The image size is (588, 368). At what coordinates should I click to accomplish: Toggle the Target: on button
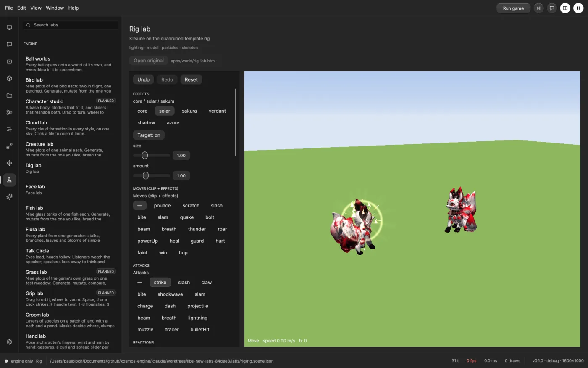click(x=149, y=135)
